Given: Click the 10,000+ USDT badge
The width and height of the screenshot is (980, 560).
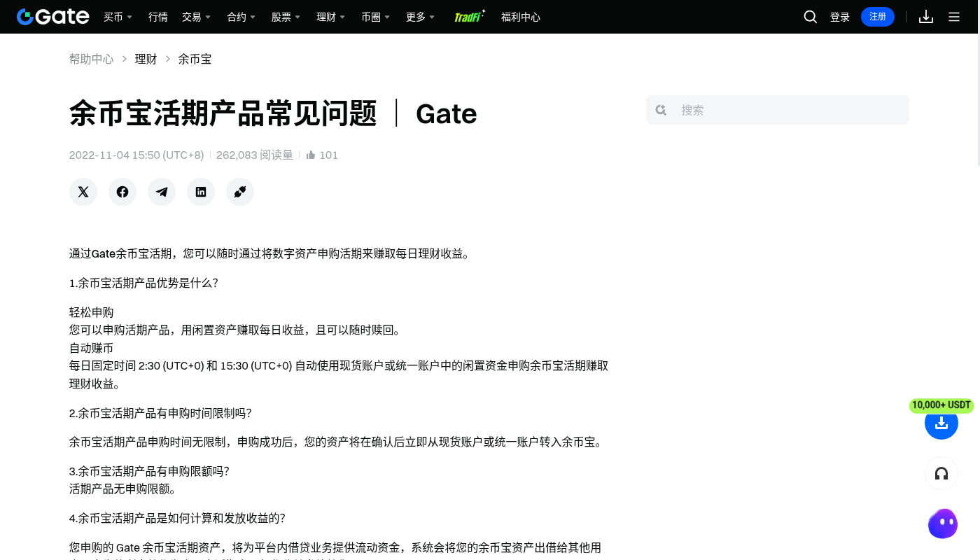Looking at the screenshot, I should tap(941, 405).
